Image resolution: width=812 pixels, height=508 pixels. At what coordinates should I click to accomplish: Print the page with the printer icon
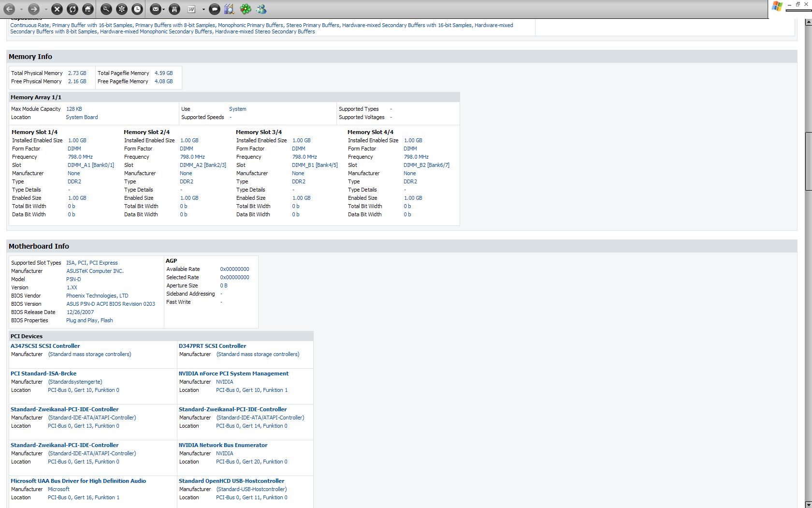[174, 9]
